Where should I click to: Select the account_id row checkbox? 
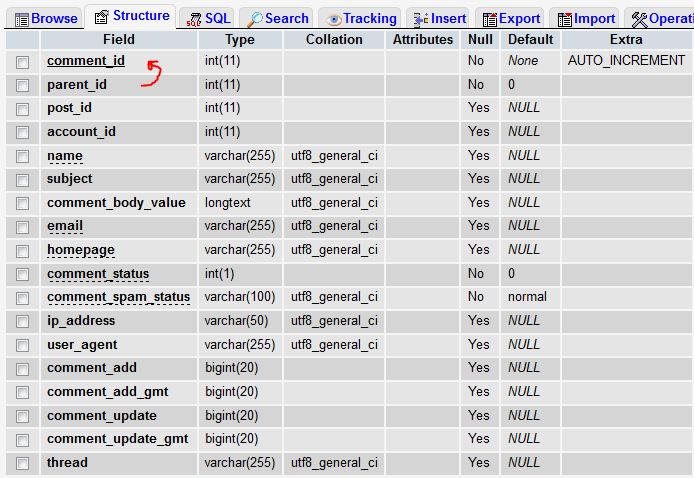(x=23, y=133)
